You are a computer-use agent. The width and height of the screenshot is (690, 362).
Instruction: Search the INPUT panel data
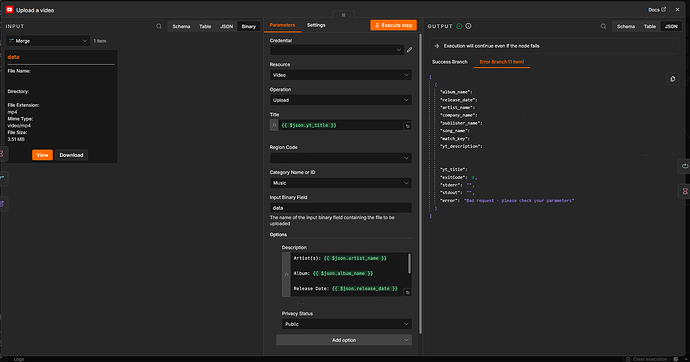(159, 26)
